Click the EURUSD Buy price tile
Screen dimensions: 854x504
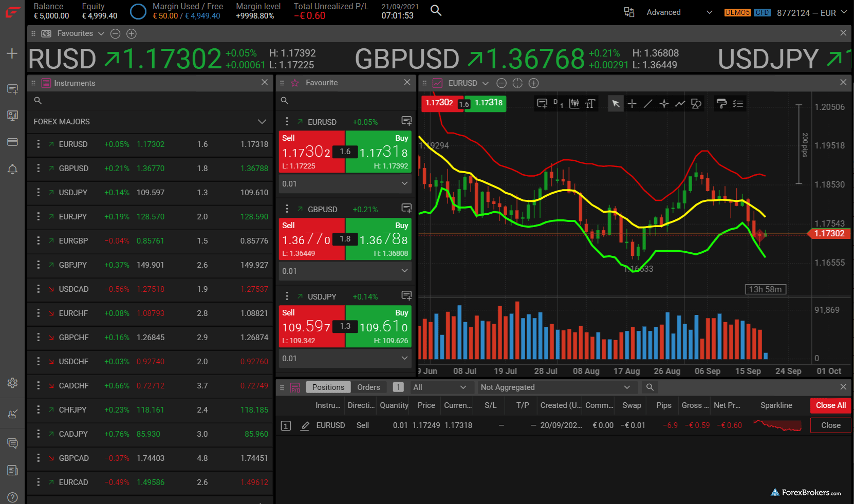pos(379,152)
